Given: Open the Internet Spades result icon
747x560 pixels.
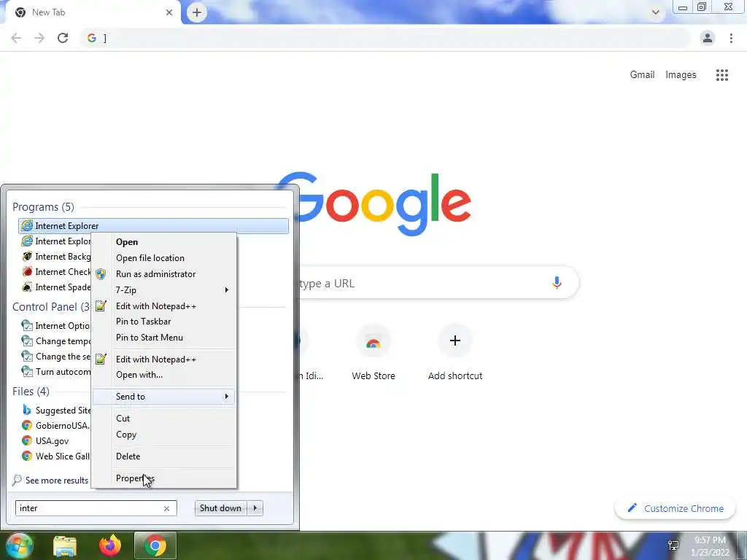Looking at the screenshot, I should pyautogui.click(x=27, y=287).
